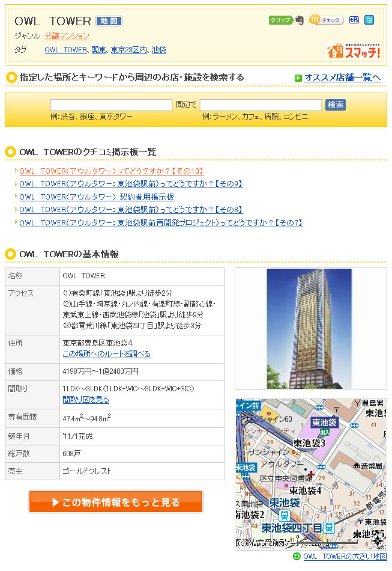Select the '11/1完成 completion date
This screenshot has width=392, height=571.
[x=77, y=436]
